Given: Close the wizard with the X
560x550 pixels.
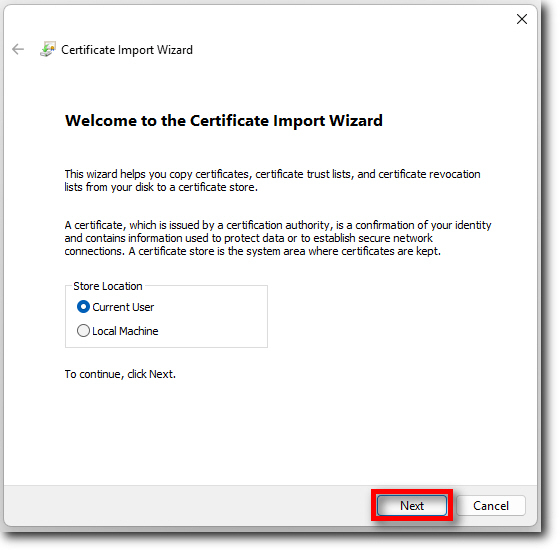Looking at the screenshot, I should click(522, 19).
